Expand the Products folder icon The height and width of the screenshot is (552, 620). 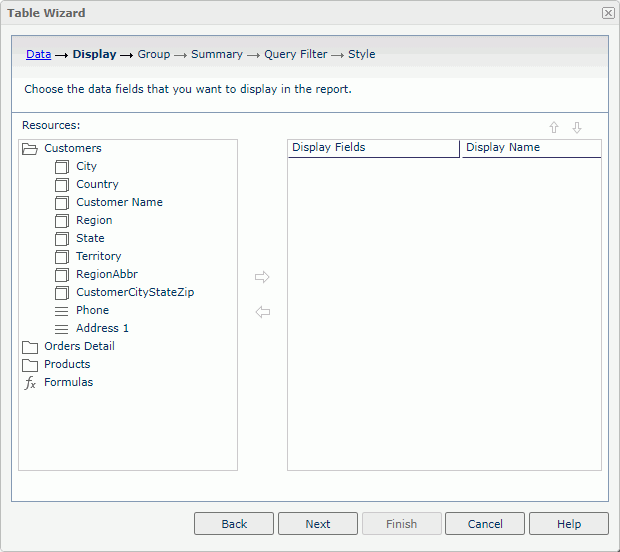tap(30, 365)
